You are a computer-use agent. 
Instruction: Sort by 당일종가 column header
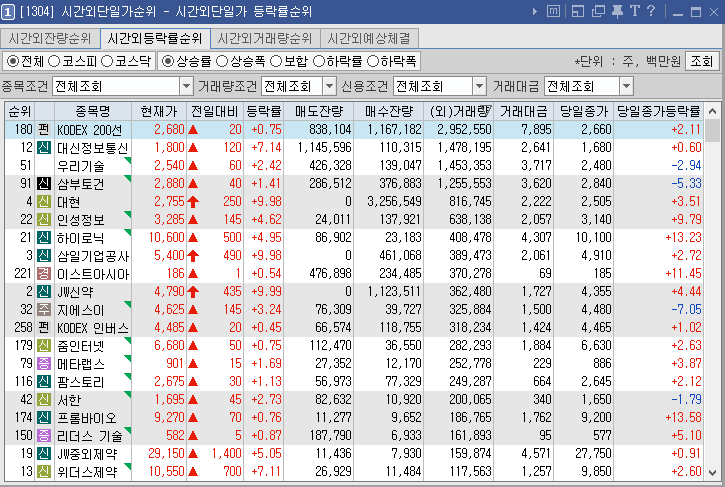click(x=584, y=111)
